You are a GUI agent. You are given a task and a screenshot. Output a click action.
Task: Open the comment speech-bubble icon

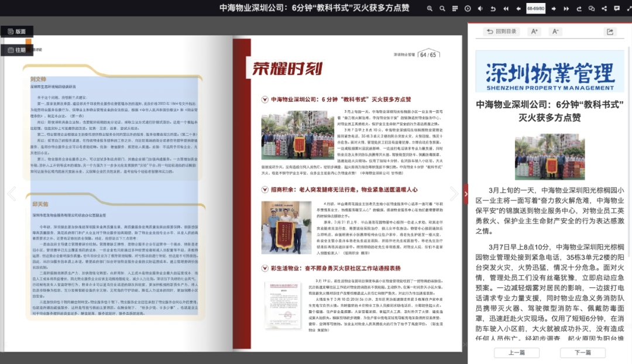pyautogui.click(x=617, y=8)
